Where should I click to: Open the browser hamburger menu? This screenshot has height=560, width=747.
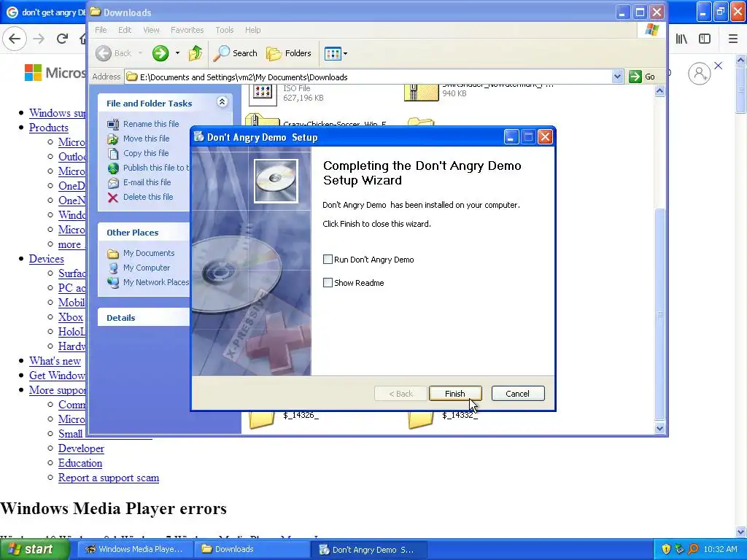(733, 39)
